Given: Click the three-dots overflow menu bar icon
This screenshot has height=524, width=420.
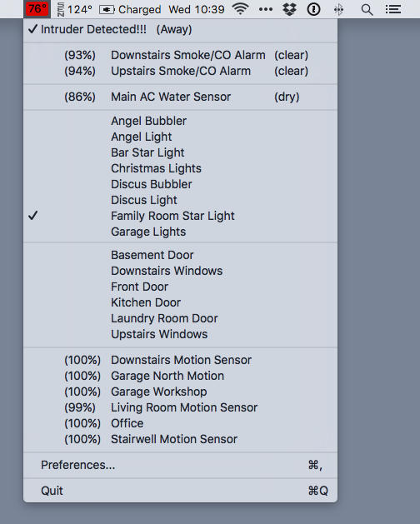Looking at the screenshot, I should [266, 9].
